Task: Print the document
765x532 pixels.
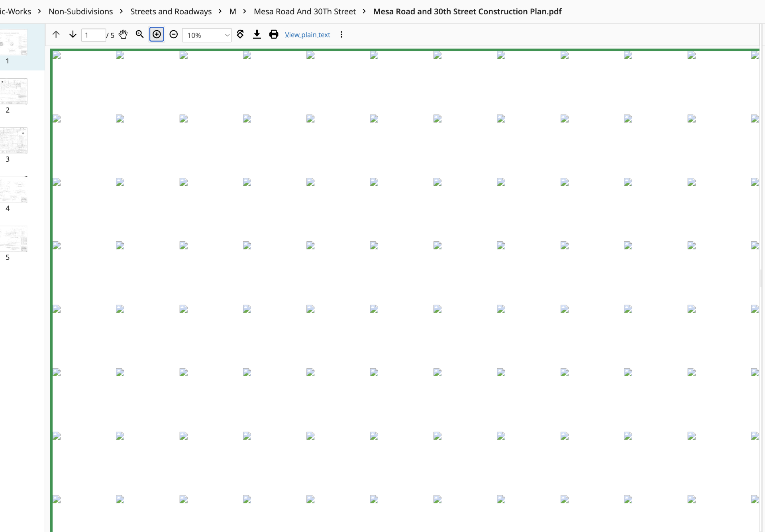Action: pos(274,35)
